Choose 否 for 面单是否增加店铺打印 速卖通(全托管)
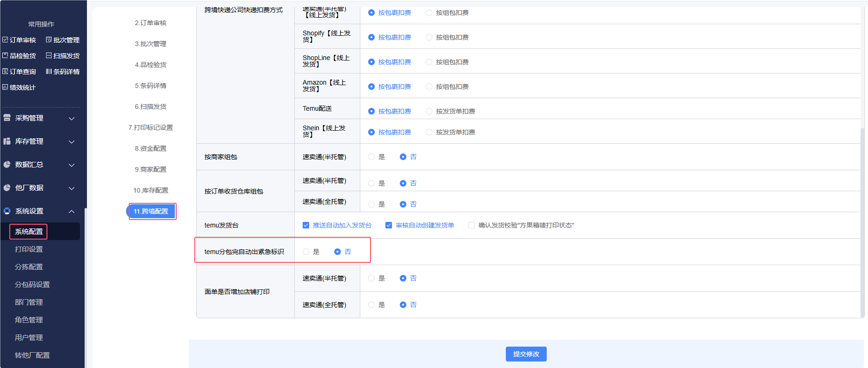Viewport: 868px width, 368px height. click(403, 305)
